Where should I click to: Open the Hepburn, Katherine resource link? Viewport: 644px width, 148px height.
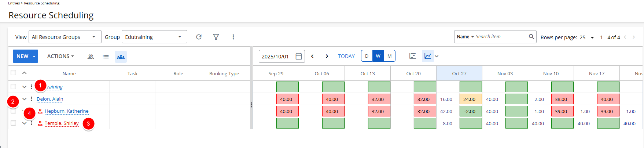tap(66, 111)
